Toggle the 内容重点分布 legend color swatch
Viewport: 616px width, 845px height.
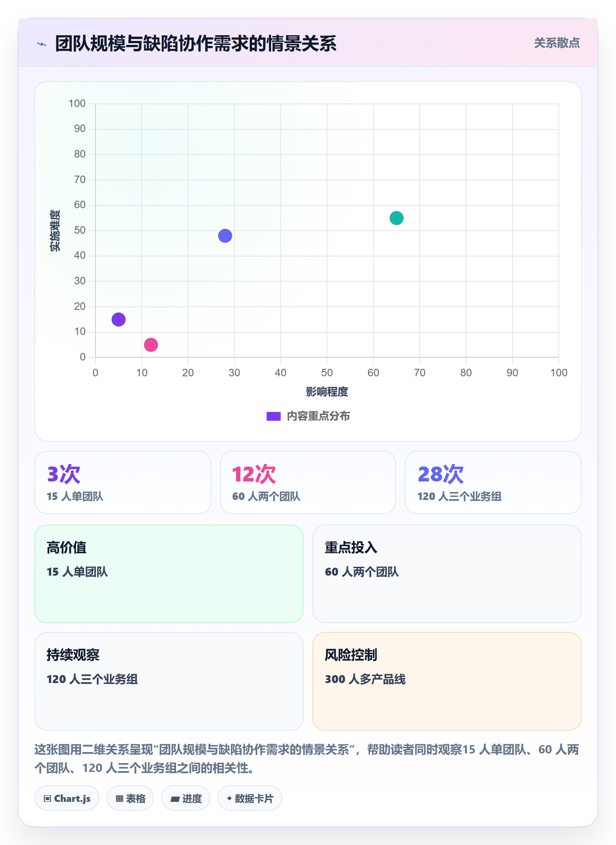coord(273,416)
